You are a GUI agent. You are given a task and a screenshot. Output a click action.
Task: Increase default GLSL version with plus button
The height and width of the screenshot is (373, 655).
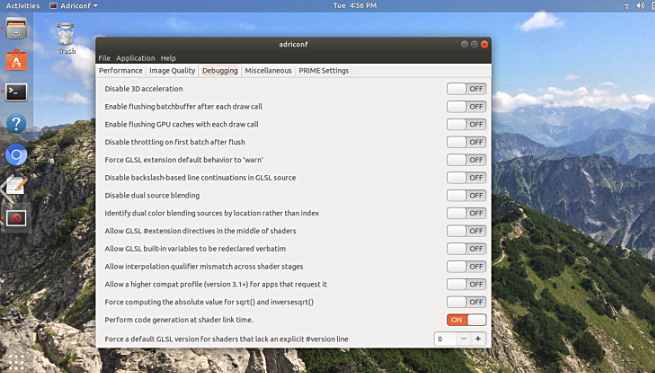point(478,339)
